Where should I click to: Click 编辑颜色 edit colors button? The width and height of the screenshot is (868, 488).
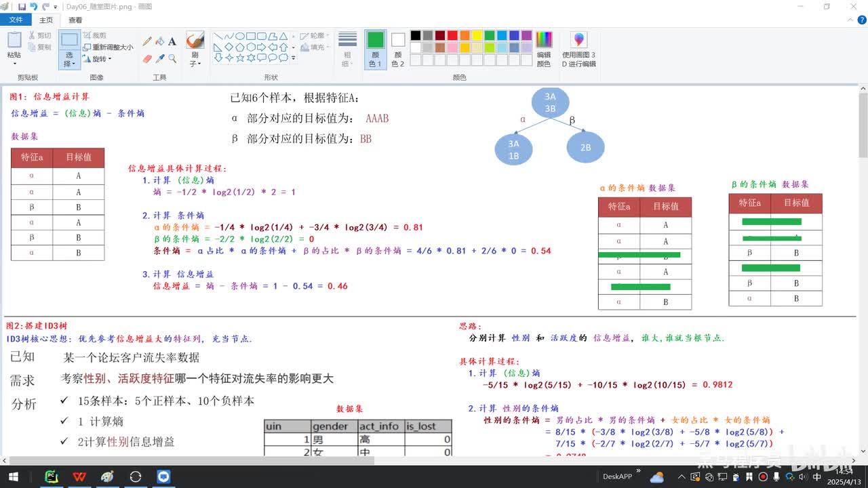pyautogui.click(x=544, y=49)
